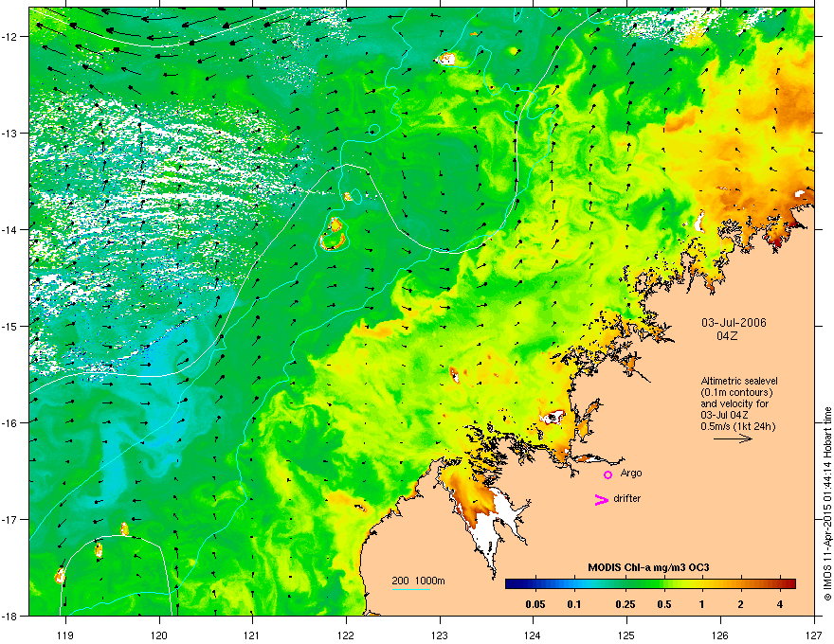Click longitude axis label '120'

coord(159,635)
